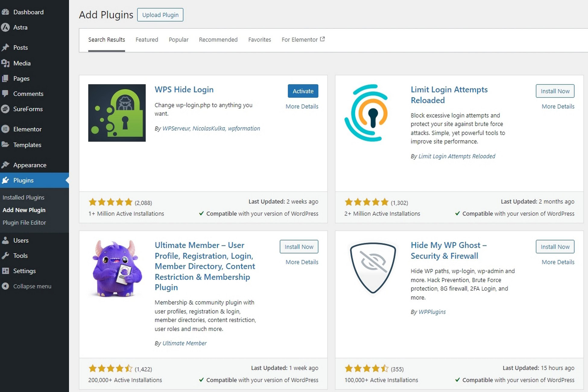Open Hide My WP Ghost title link
This screenshot has height=392, width=588.
point(448,250)
